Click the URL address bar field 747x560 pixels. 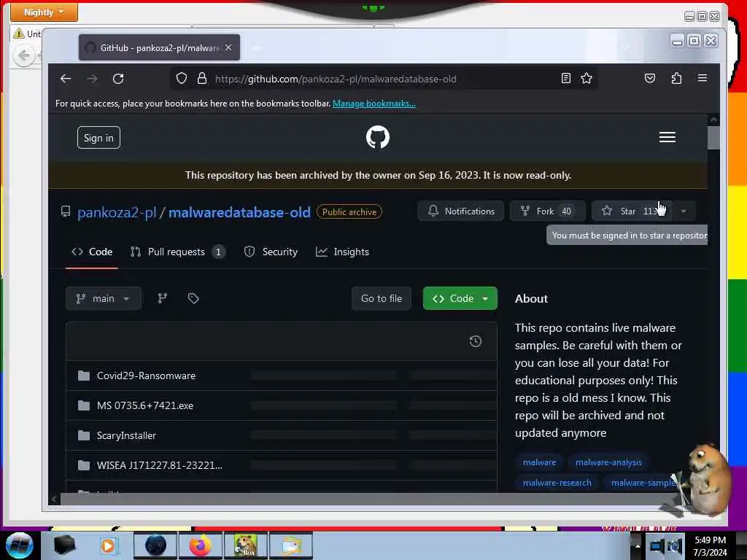(x=384, y=79)
